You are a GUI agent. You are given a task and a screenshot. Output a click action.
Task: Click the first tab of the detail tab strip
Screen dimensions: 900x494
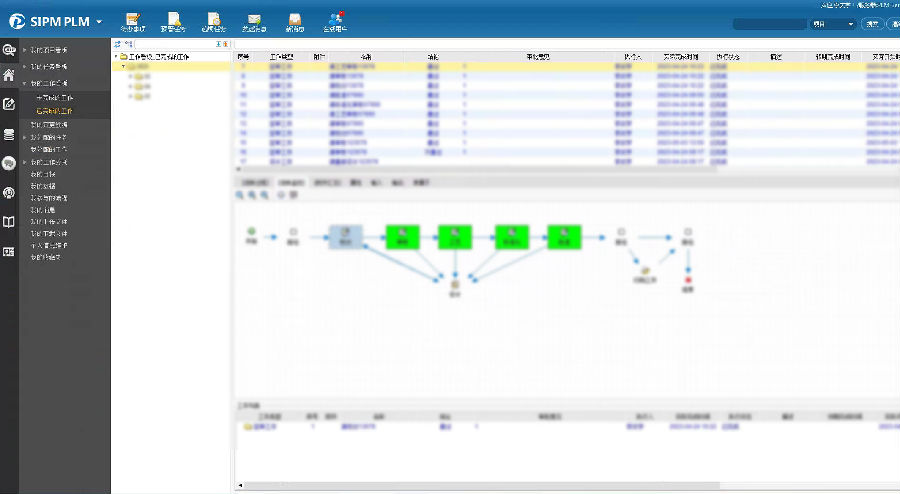[x=254, y=182]
